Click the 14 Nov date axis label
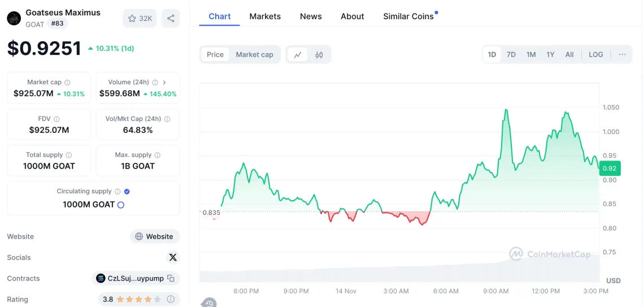The width and height of the screenshot is (644, 307). tap(345, 291)
